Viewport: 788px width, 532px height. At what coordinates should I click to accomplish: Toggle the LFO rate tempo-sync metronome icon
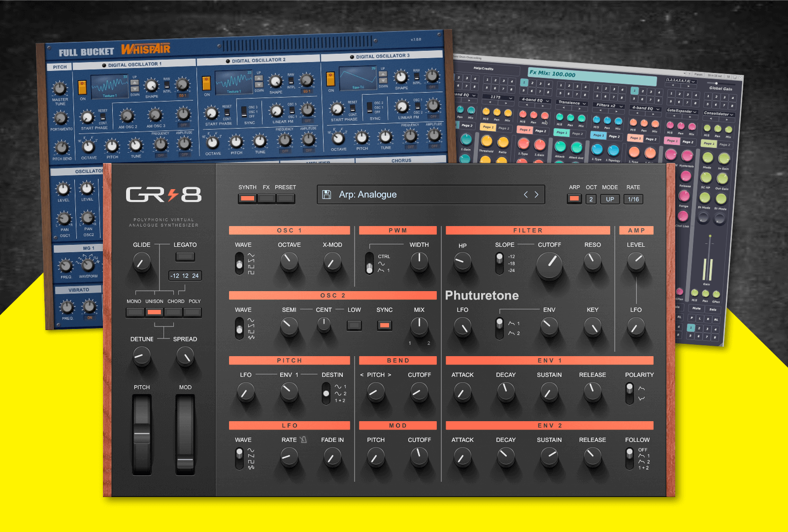coord(303,439)
